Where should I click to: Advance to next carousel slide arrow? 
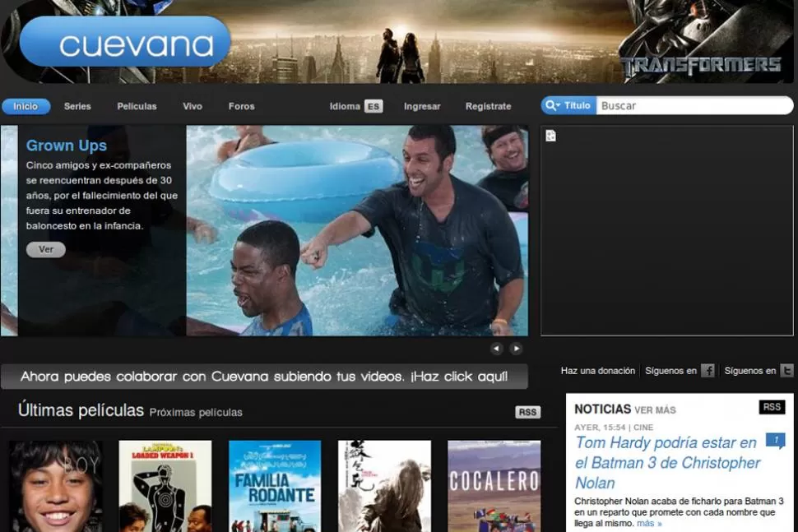(x=516, y=349)
